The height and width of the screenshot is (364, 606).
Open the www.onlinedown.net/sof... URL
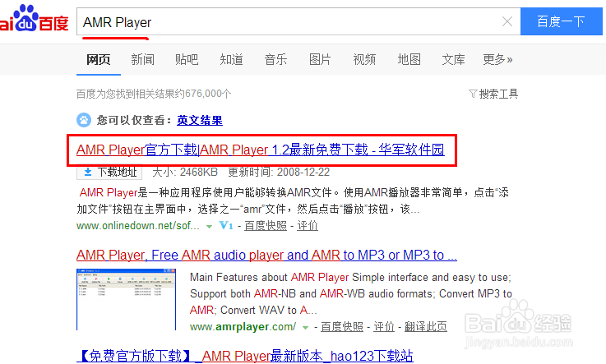click(x=138, y=225)
